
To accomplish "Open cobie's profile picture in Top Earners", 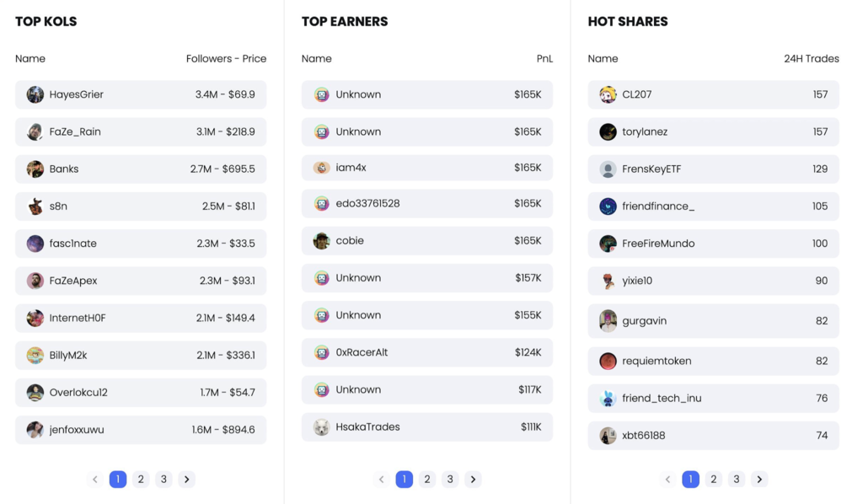I will 322,241.
